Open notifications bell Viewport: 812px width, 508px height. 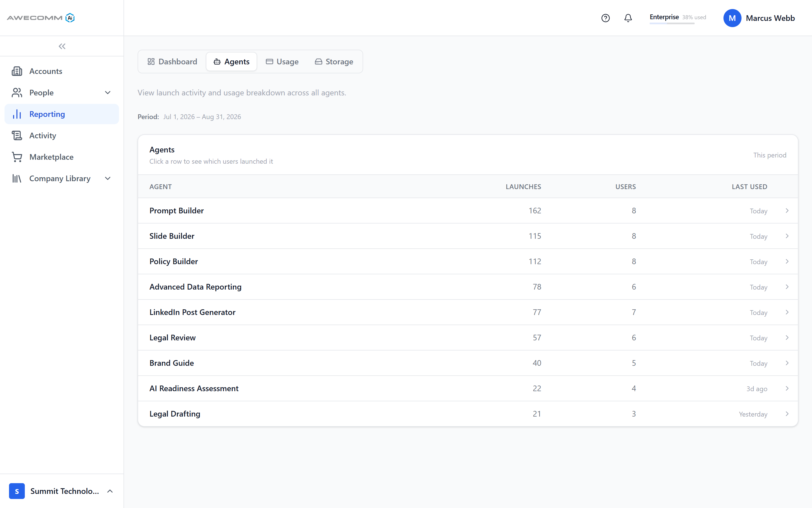[x=628, y=18]
